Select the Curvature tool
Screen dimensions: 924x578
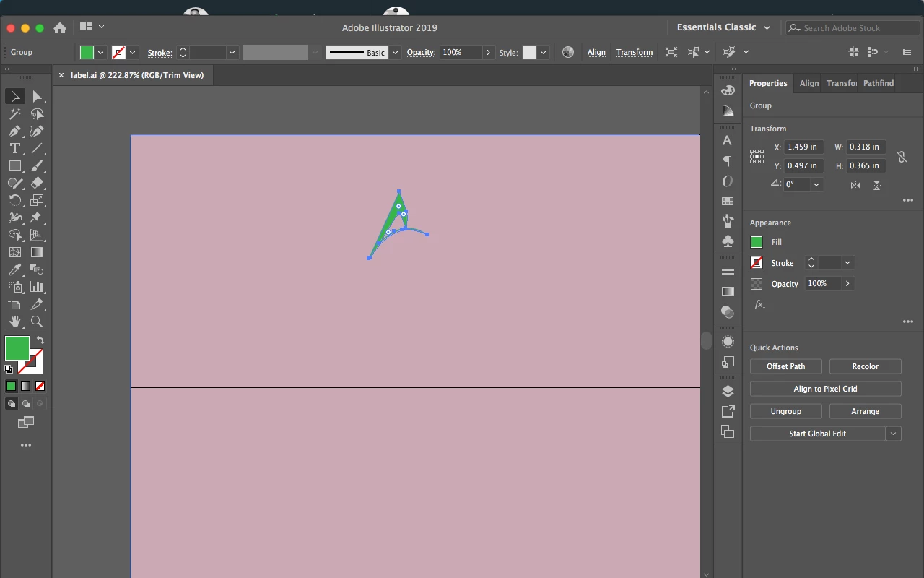click(x=37, y=131)
